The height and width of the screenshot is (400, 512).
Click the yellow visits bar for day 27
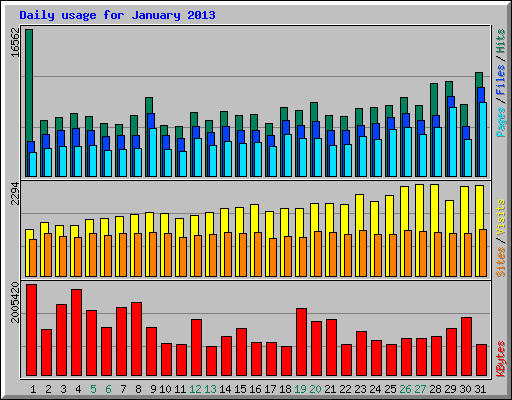tap(419, 208)
